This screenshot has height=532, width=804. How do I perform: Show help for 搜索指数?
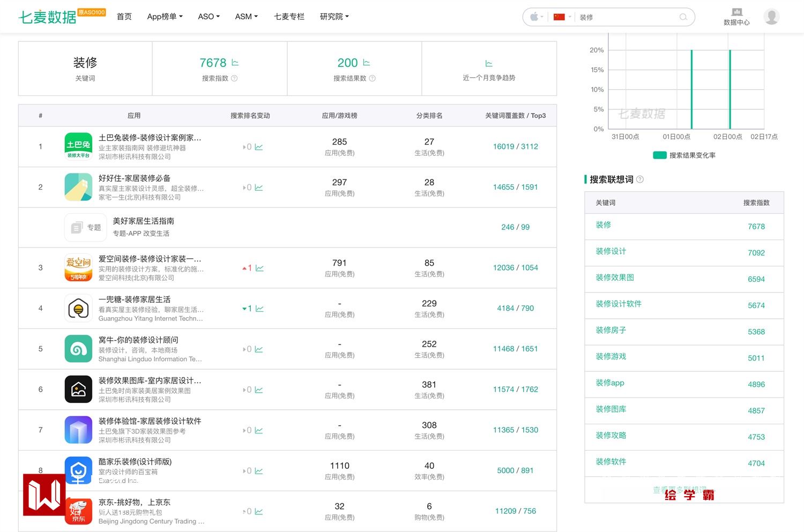point(234,78)
